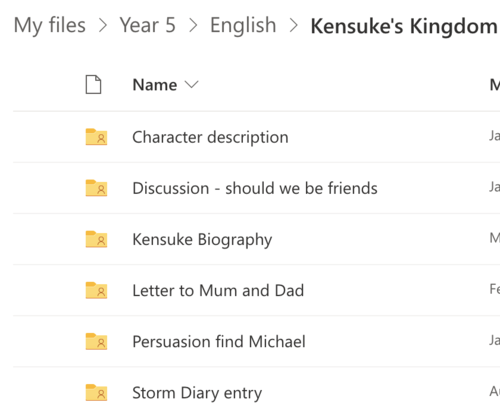Click the chevron after My files breadcrumb
Image resolution: width=500 pixels, height=415 pixels.
103,26
